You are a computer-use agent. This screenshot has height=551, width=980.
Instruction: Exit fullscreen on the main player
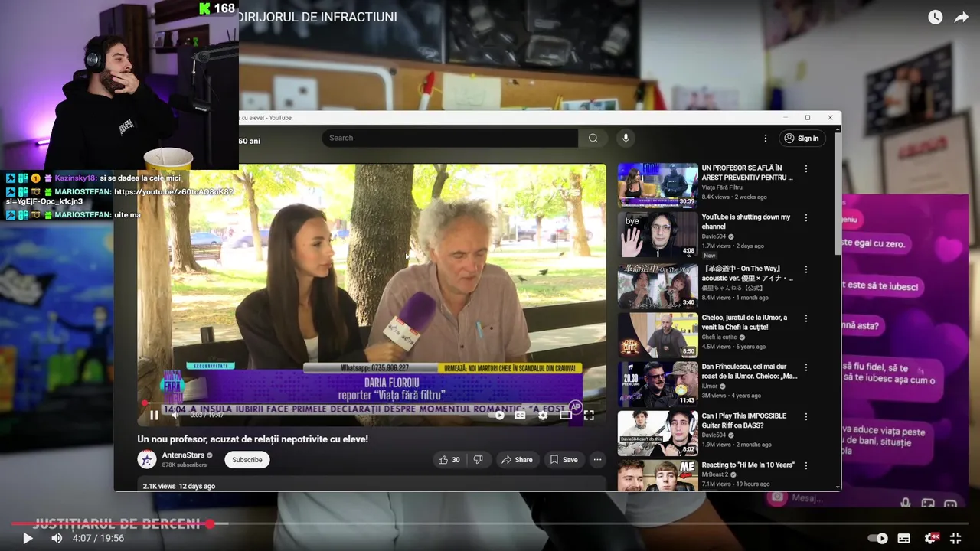coord(955,538)
